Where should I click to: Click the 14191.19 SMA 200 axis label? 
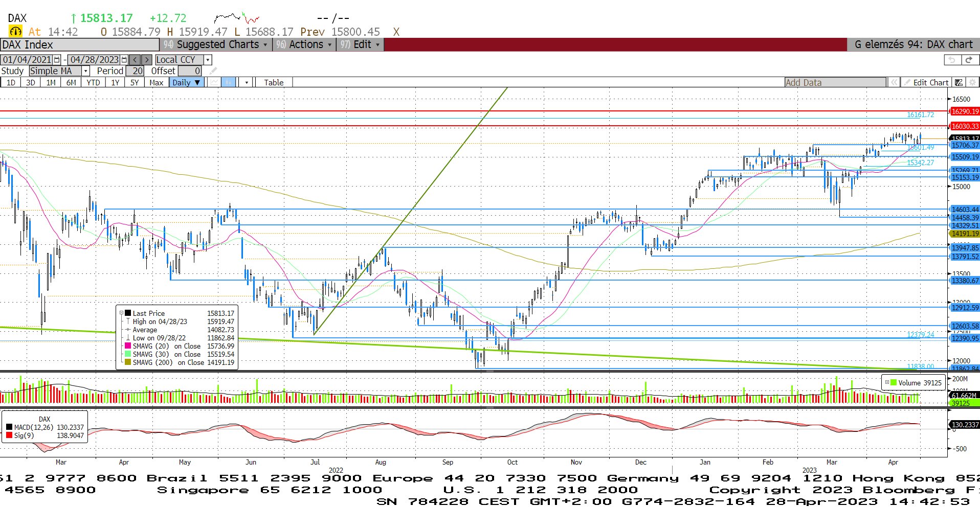coord(965,234)
